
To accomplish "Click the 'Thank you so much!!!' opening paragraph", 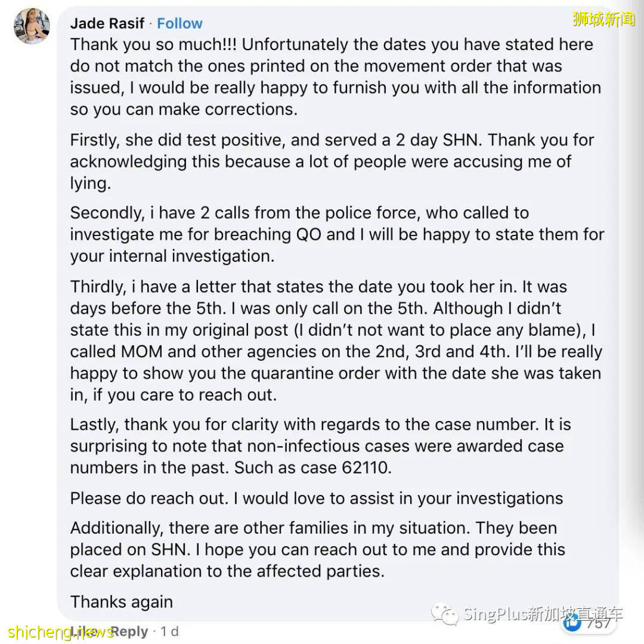I will [334, 77].
